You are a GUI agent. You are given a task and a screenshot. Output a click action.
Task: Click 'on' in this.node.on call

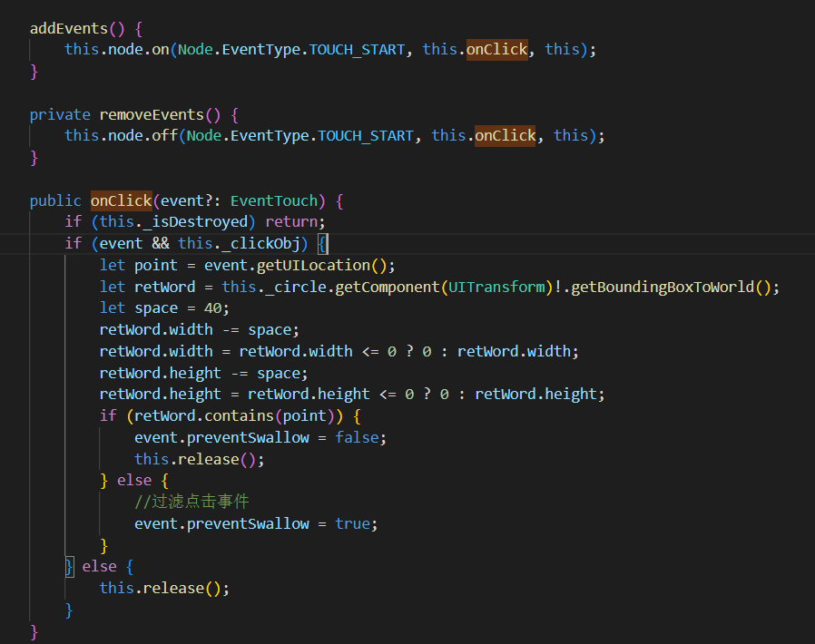tap(161, 49)
